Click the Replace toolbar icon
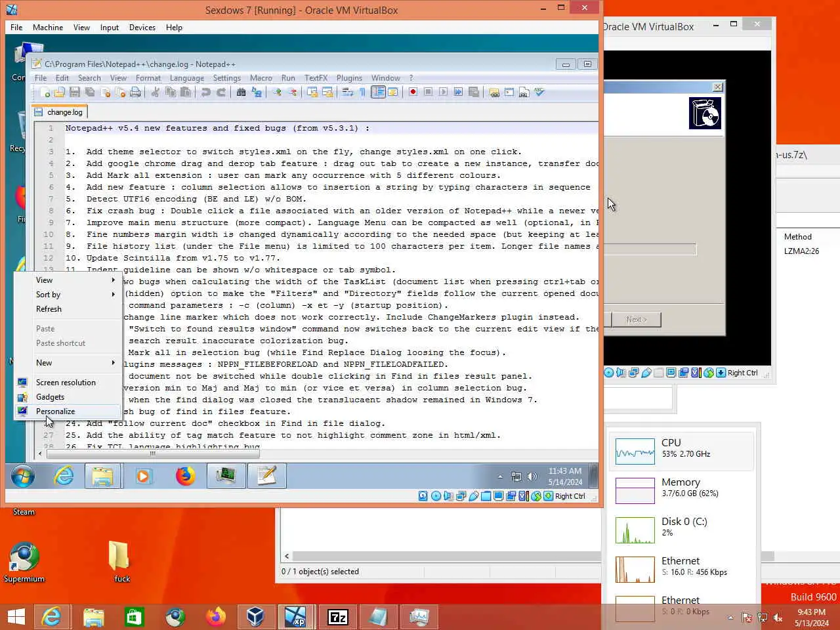This screenshot has width=840, height=630. (257, 93)
